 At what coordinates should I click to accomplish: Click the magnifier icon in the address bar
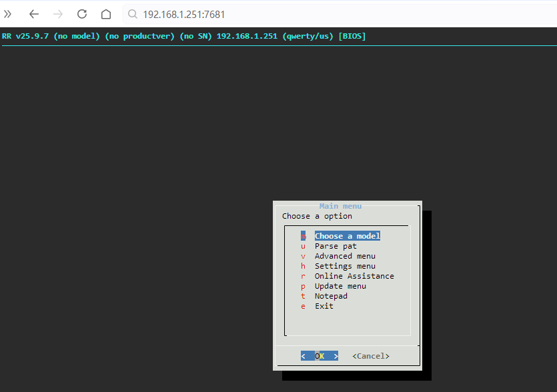pos(133,14)
